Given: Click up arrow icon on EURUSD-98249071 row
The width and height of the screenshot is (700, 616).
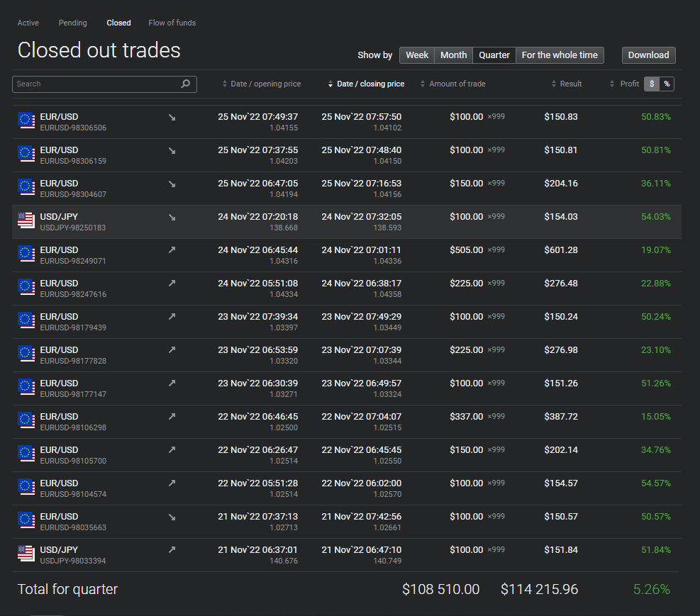Looking at the screenshot, I should pyautogui.click(x=172, y=250).
